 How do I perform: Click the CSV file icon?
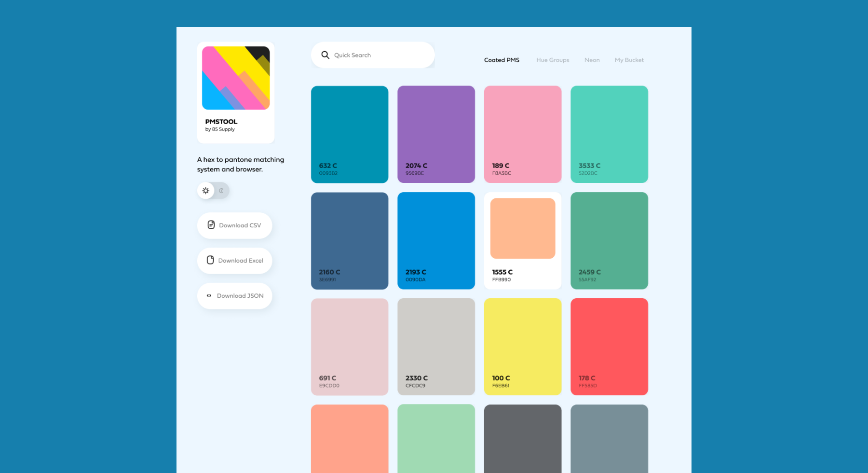[x=211, y=225]
